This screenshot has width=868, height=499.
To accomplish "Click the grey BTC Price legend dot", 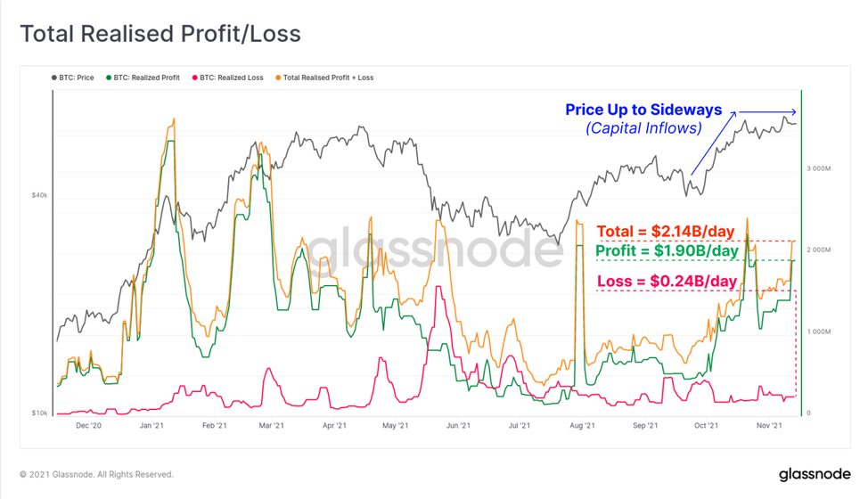I will 54,78.
